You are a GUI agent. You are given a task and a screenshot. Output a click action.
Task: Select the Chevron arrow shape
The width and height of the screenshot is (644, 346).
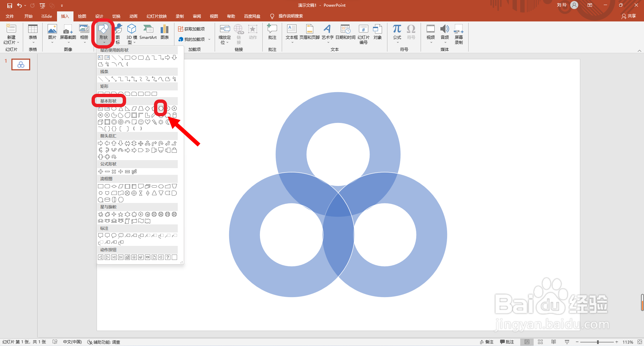click(148, 150)
